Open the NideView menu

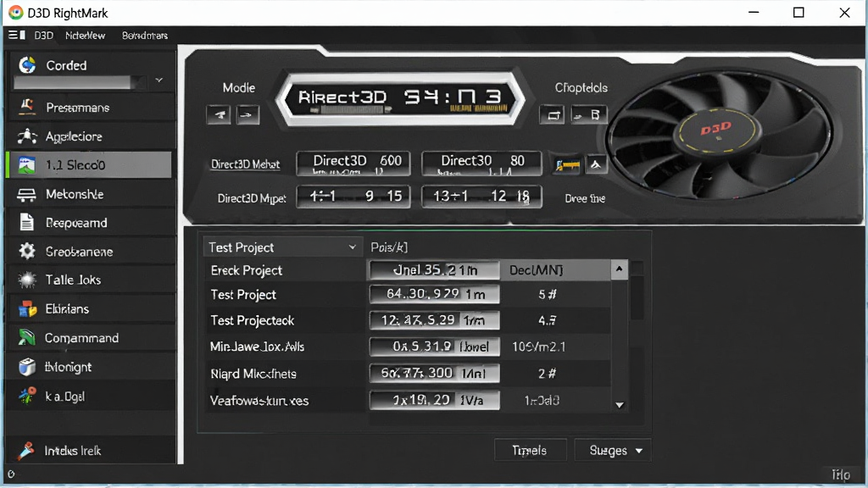click(x=86, y=36)
